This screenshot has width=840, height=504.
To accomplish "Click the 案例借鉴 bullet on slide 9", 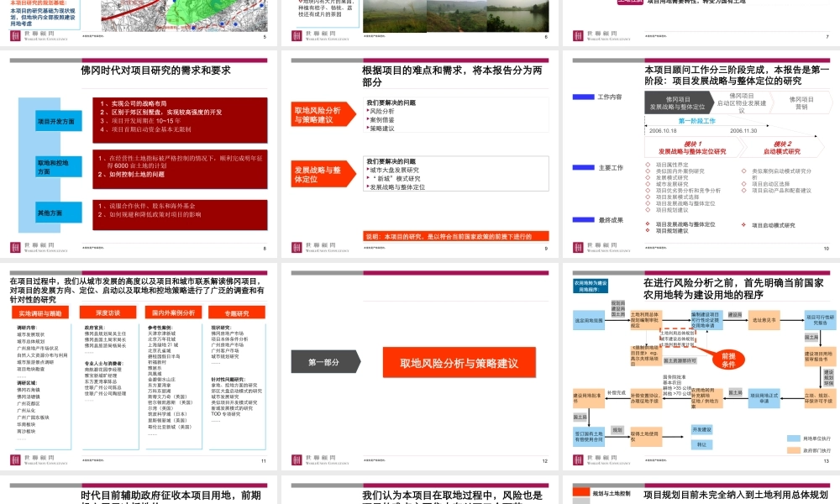I will point(381,120).
